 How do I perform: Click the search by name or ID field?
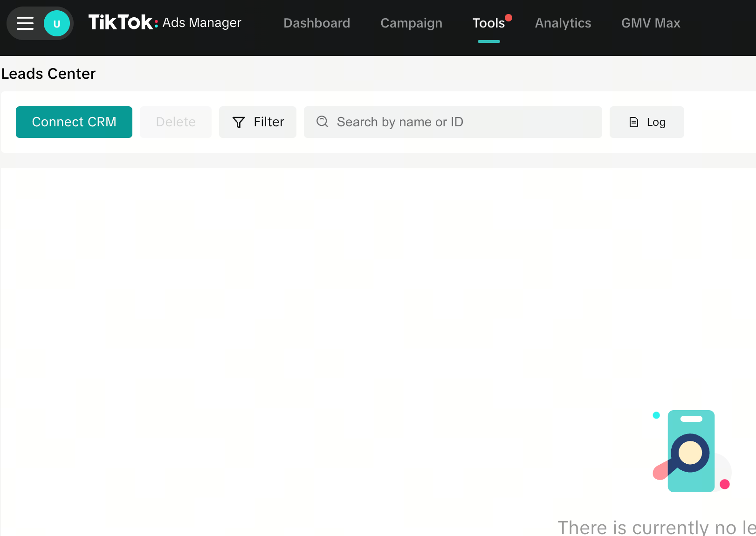coord(452,122)
